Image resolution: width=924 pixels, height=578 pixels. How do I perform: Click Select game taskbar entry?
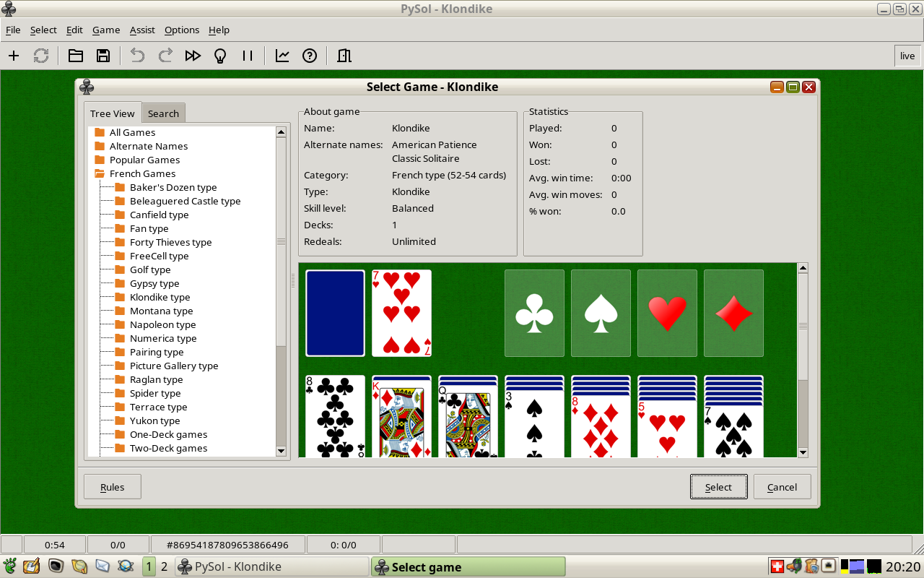click(x=468, y=566)
